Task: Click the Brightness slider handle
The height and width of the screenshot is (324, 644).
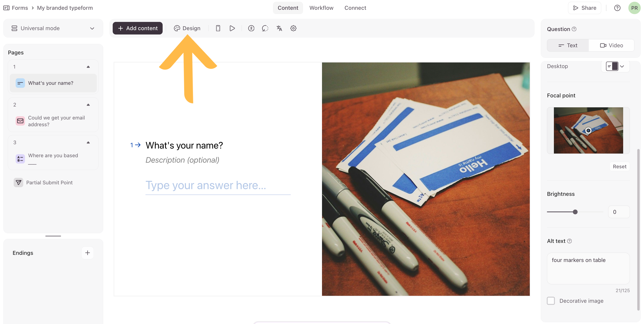Action: coord(575,212)
